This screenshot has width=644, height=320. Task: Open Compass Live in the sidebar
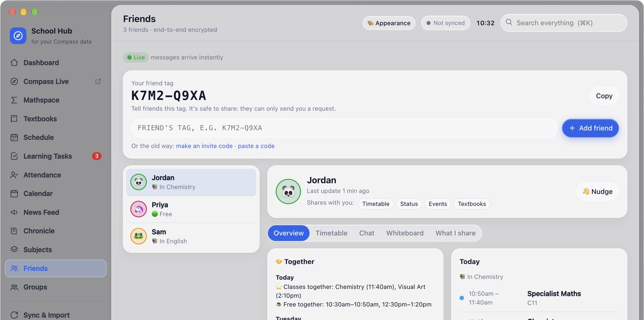click(x=56, y=81)
